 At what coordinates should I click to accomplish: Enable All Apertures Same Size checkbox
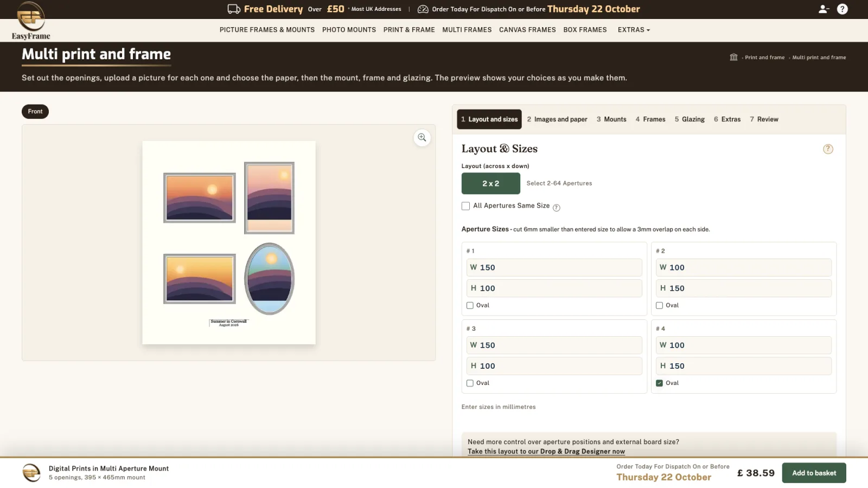[x=465, y=206]
